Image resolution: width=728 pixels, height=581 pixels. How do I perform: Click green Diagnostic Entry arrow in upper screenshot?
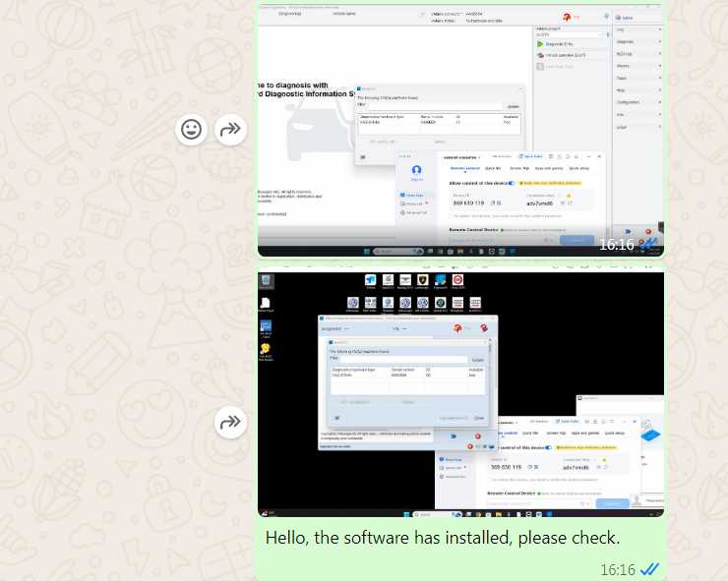[541, 44]
